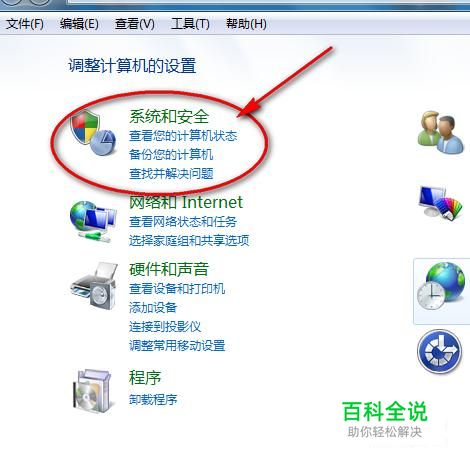The height and width of the screenshot is (470, 470).
Task: Open the 工具(T) menu
Action: [190, 24]
